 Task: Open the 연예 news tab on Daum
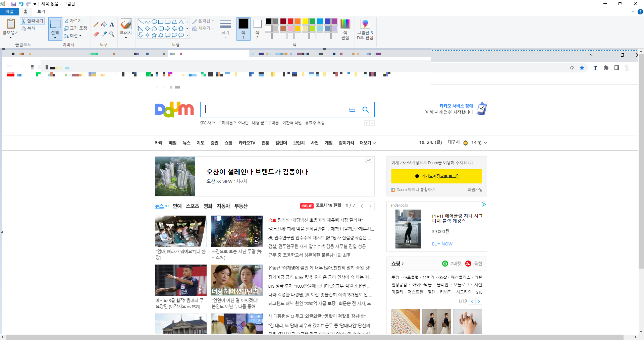pos(177,206)
